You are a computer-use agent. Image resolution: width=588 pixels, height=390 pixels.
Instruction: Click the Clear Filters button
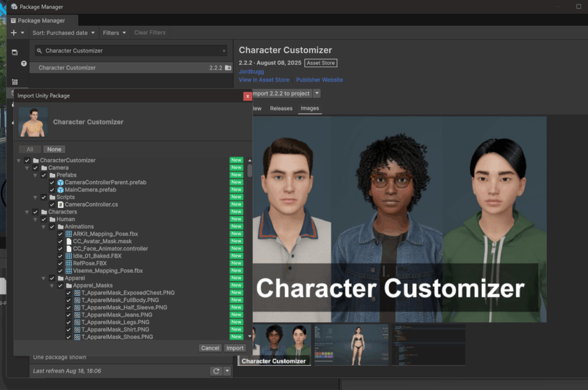pyautogui.click(x=150, y=33)
